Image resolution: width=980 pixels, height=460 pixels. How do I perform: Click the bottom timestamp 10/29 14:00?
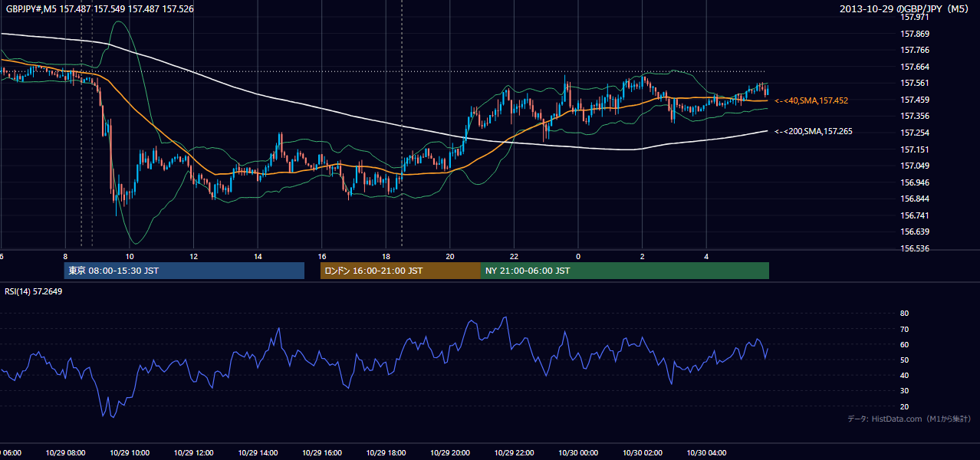pyautogui.click(x=258, y=453)
